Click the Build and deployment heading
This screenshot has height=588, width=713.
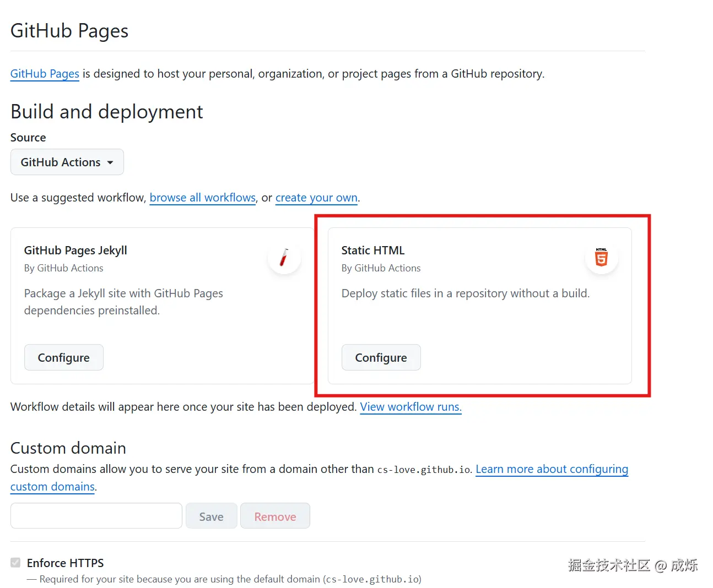click(x=107, y=112)
